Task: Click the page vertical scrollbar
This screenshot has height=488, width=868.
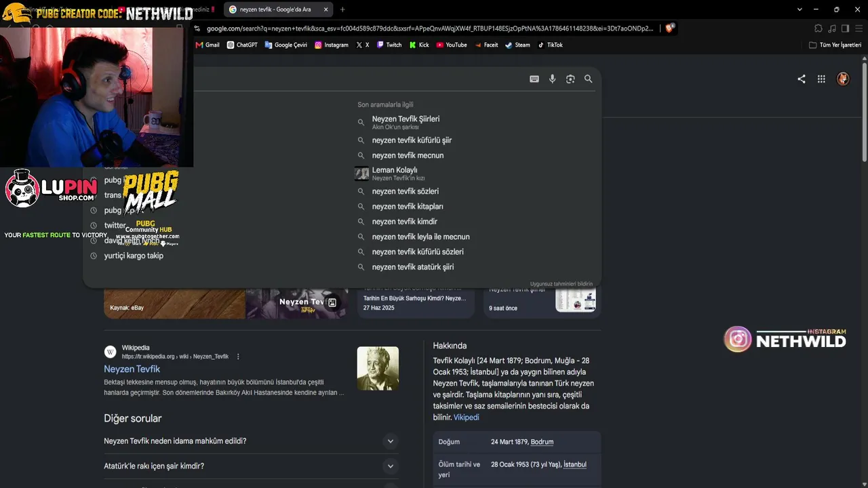Action: [865, 112]
